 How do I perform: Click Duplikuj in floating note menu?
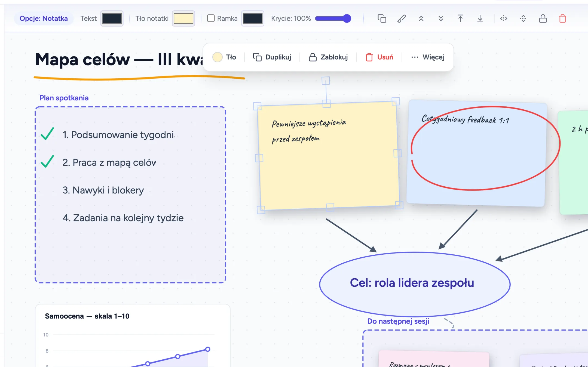point(272,57)
